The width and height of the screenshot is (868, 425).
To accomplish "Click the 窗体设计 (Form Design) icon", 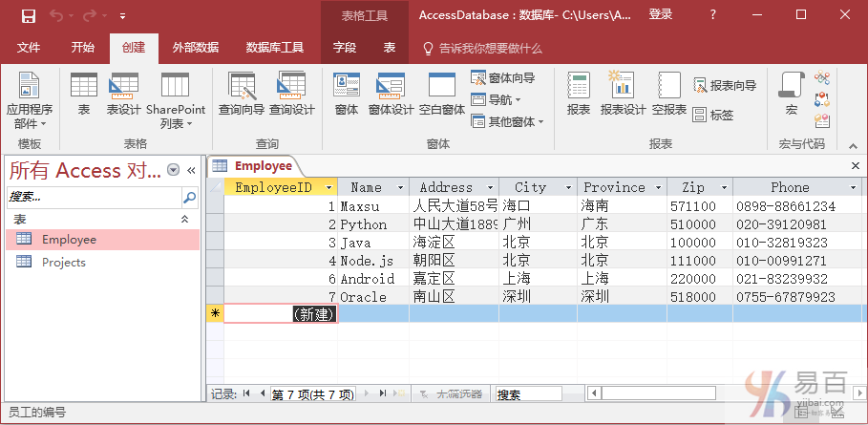I will click(391, 95).
